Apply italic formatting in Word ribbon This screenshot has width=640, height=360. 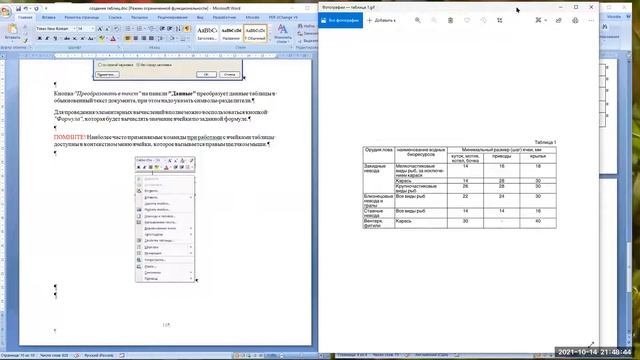pyautogui.click(x=47, y=38)
